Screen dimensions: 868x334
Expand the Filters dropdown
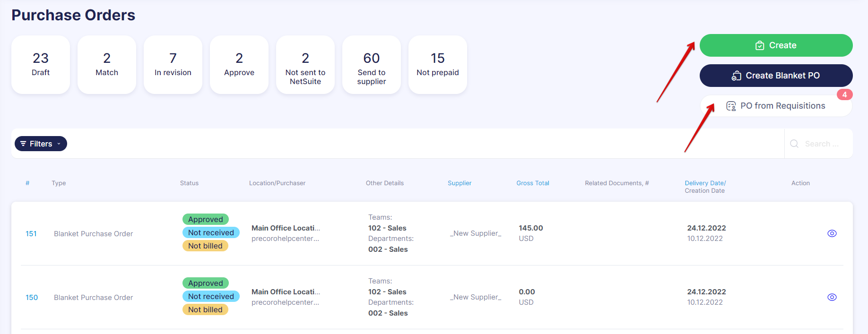pyautogui.click(x=41, y=144)
